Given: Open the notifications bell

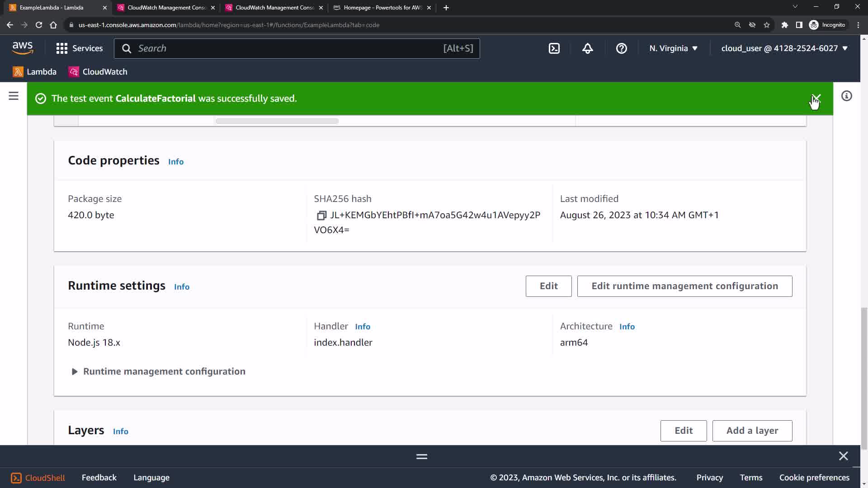Looking at the screenshot, I should pyautogui.click(x=587, y=48).
